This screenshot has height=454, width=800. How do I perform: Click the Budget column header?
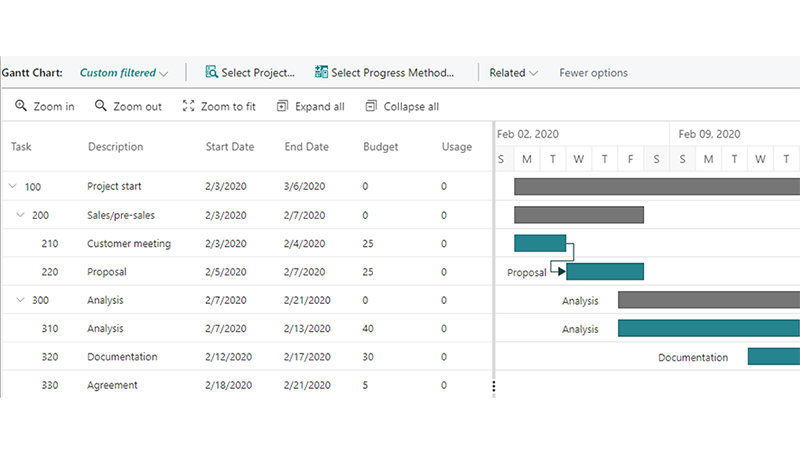(x=381, y=147)
